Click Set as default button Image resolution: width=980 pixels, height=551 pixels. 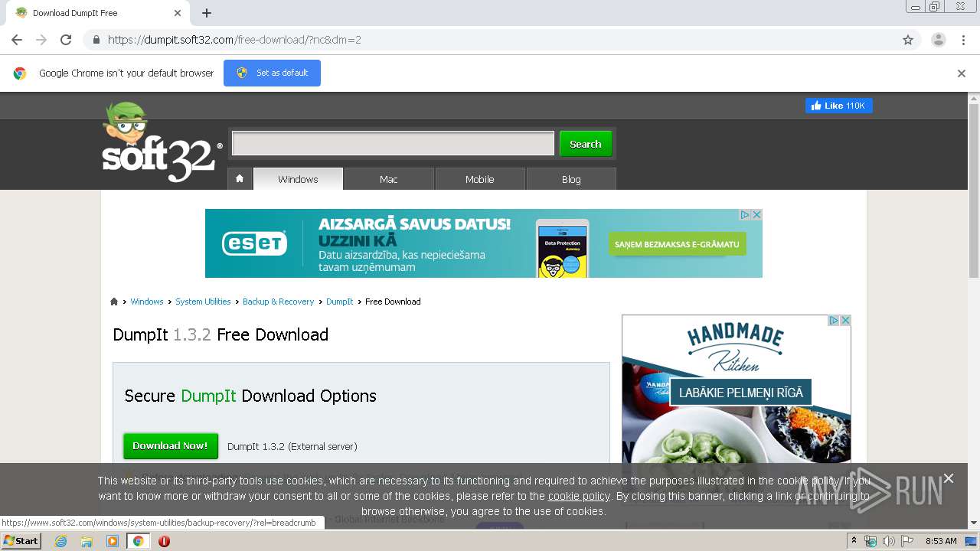272,73
